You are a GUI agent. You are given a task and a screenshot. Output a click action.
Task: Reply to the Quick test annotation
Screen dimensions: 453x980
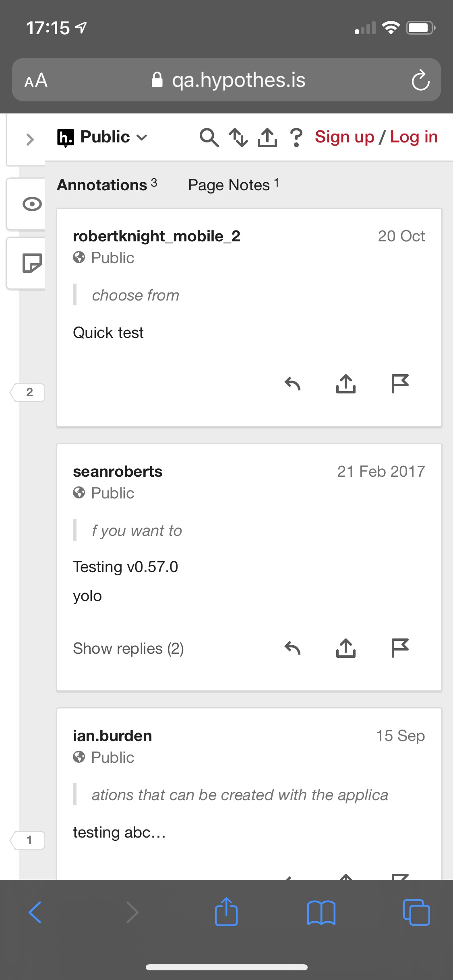click(x=293, y=385)
